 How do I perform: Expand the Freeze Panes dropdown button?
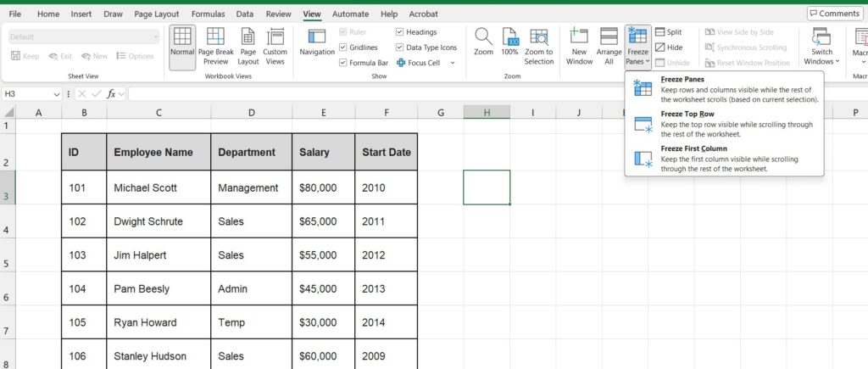click(637, 47)
